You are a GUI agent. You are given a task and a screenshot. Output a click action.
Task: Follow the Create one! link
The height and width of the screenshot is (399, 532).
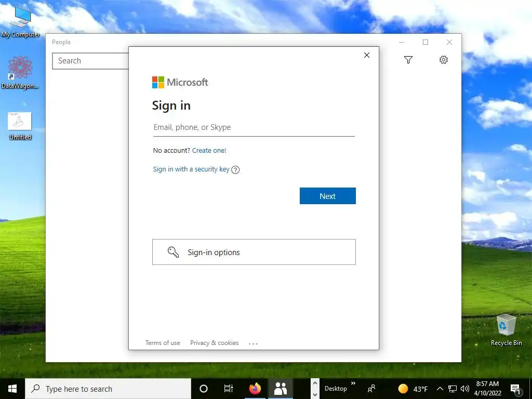coord(209,150)
